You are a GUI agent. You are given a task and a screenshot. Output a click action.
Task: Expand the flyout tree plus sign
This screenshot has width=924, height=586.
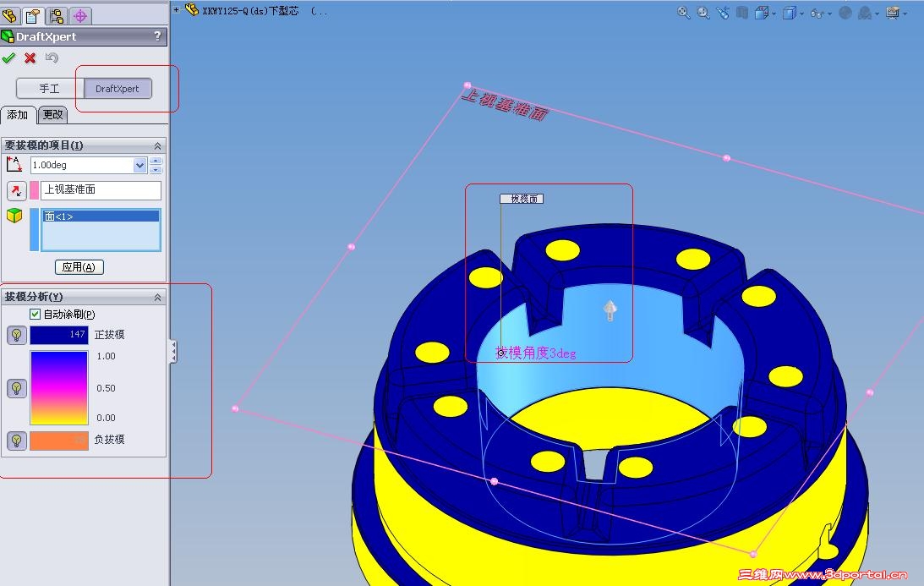(x=176, y=9)
